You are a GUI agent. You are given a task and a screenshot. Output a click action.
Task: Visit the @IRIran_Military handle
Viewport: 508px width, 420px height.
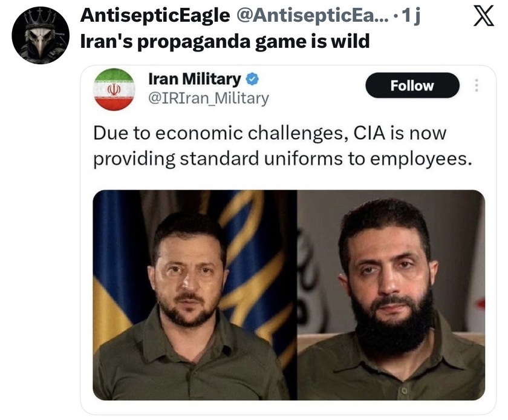click(209, 98)
